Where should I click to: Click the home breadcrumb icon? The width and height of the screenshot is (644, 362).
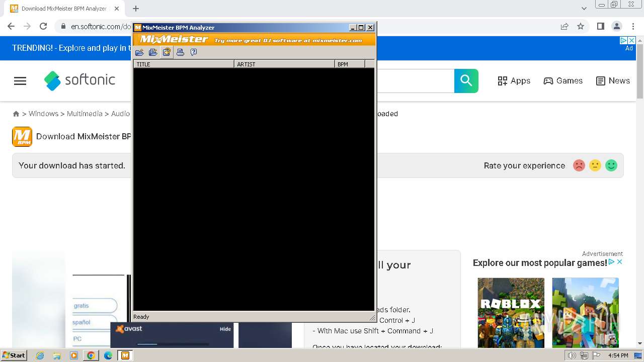point(16,114)
